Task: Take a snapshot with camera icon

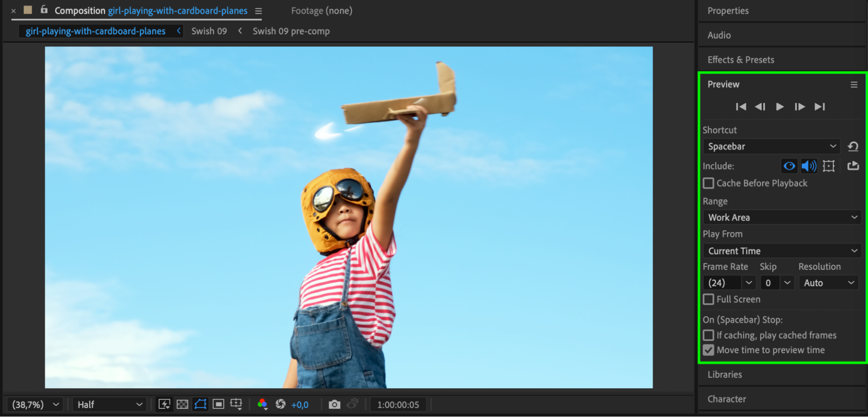Action: 334,404
